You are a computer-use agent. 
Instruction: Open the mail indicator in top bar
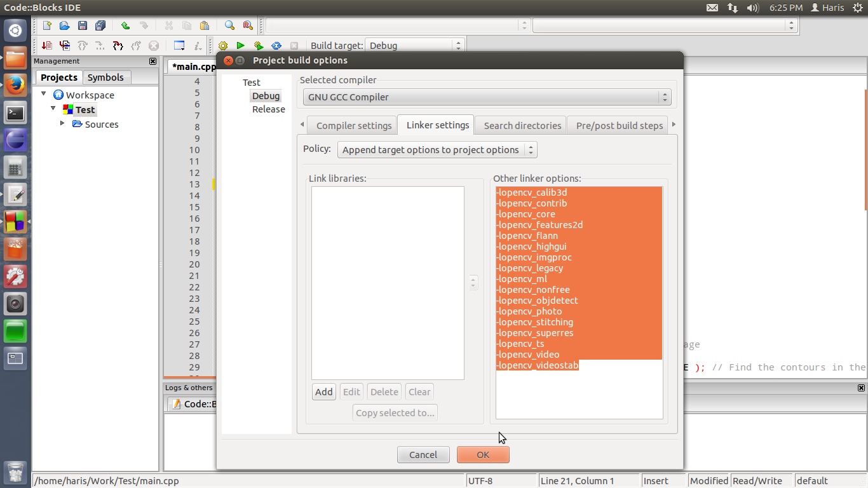pyautogui.click(x=712, y=8)
